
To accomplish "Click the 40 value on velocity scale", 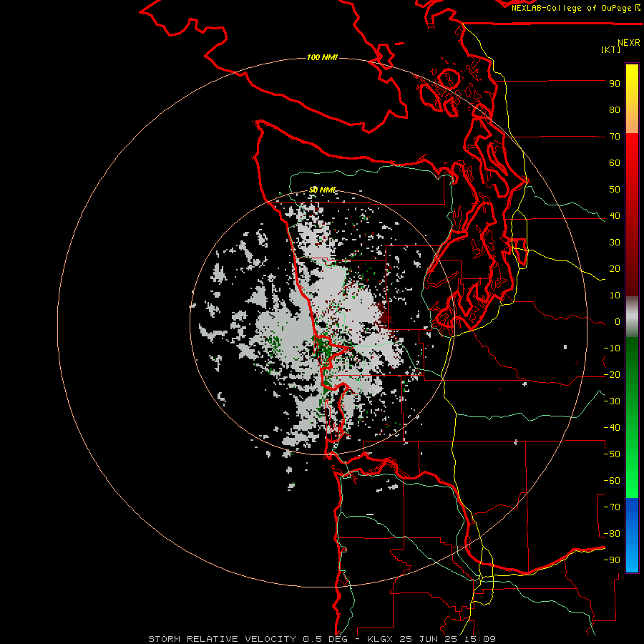I will point(615,216).
